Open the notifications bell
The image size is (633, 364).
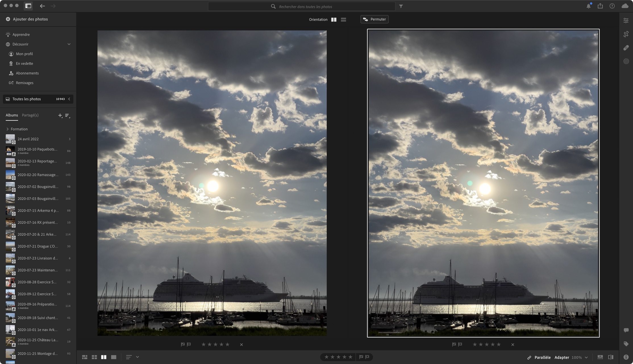588,6
